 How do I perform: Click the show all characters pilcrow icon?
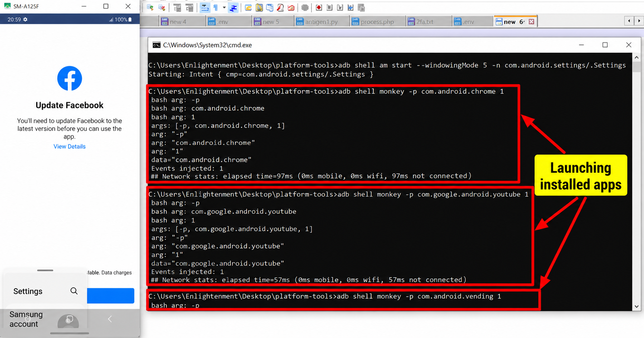click(216, 8)
